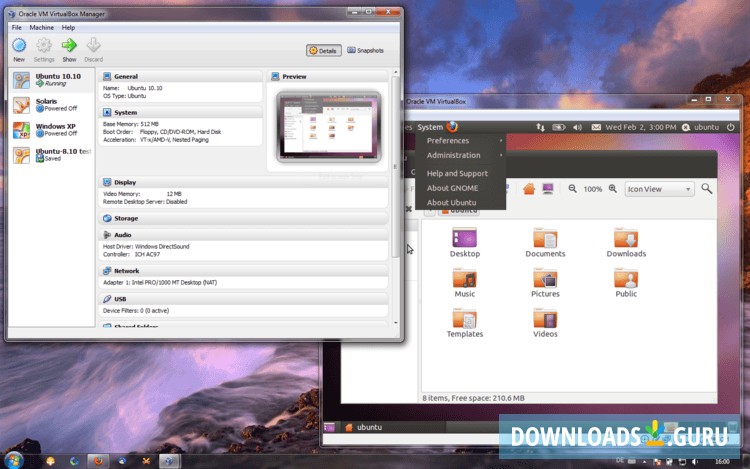The height and width of the screenshot is (469, 750).
Task: Expand the Storage section
Action: pos(244,218)
